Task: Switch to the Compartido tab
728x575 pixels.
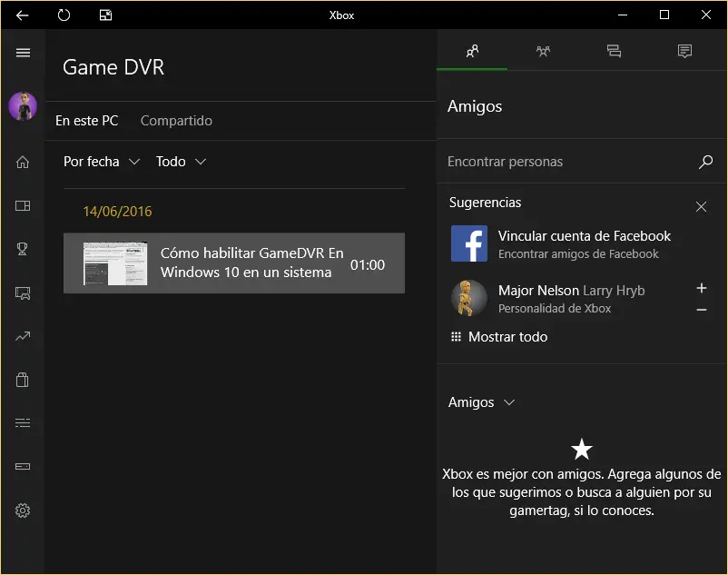Action: pos(176,121)
